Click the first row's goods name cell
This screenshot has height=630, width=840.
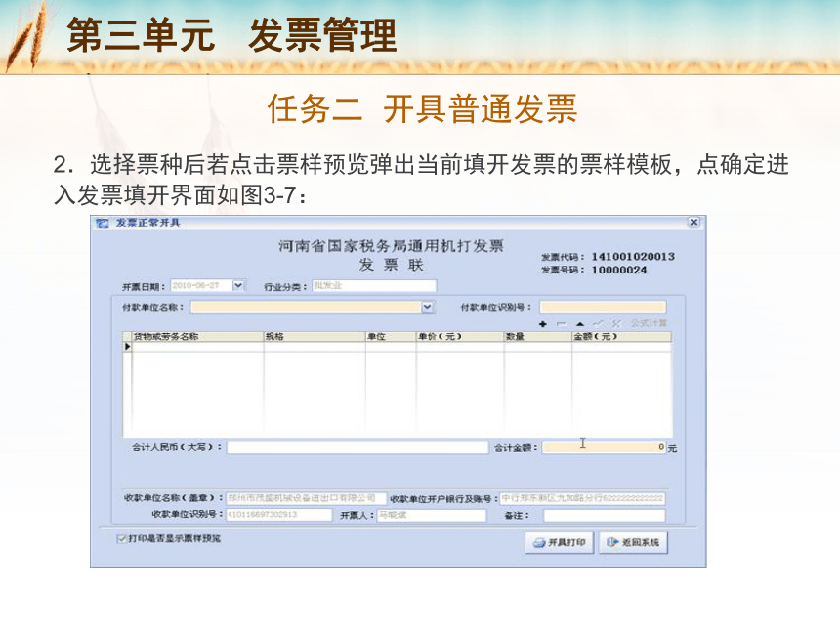tap(197, 347)
